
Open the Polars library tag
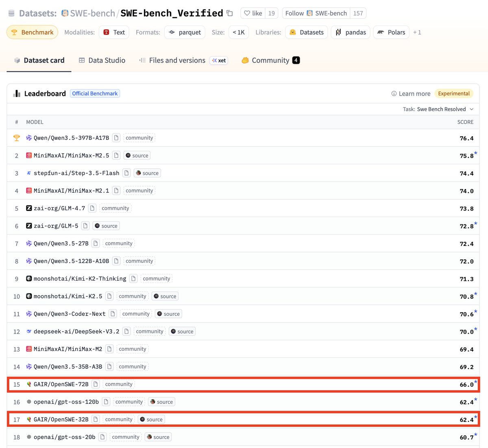pyautogui.click(x=391, y=32)
